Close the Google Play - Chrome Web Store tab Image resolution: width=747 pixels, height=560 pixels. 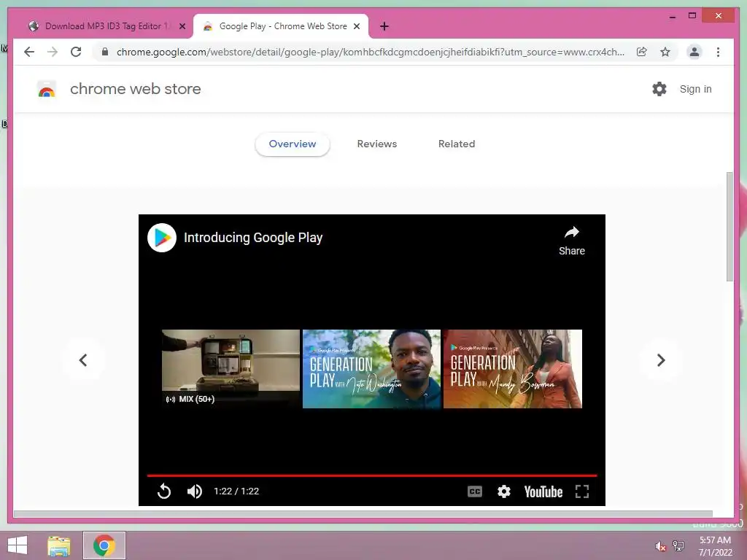(356, 27)
